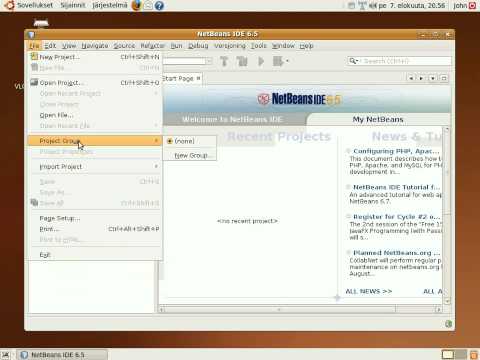Choose New Project... from File menu
Viewport: 480px width, 360px height.
click(x=95, y=57)
